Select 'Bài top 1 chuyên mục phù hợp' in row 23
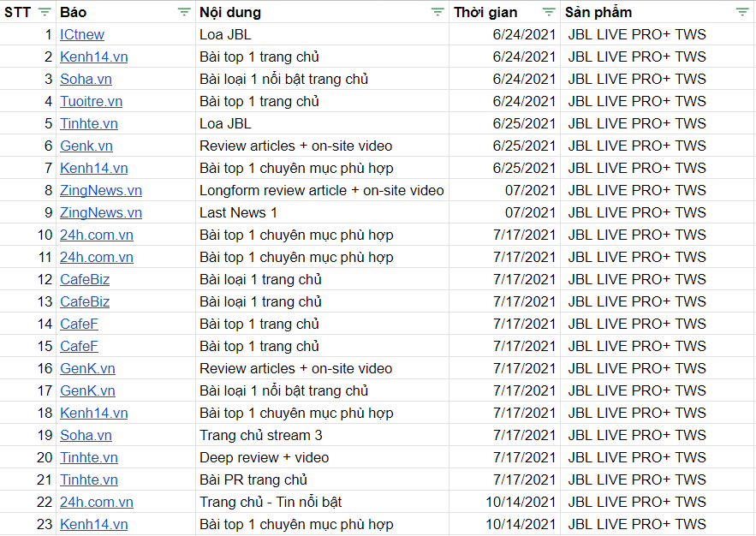The height and width of the screenshot is (536, 756). point(322,524)
